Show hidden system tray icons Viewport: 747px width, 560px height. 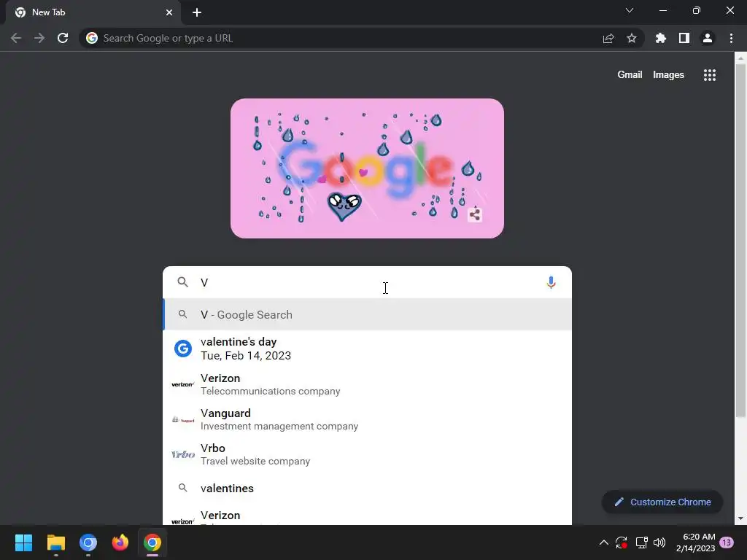point(603,542)
